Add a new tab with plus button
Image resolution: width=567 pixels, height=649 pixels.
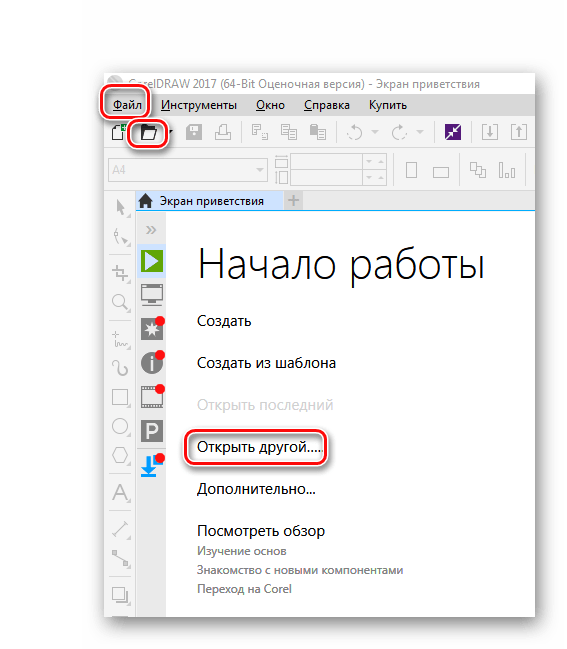click(293, 201)
